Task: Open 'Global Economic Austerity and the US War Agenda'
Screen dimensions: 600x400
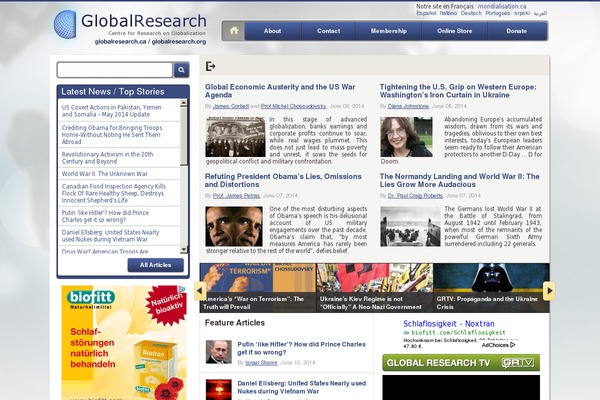Action: pyautogui.click(x=280, y=91)
